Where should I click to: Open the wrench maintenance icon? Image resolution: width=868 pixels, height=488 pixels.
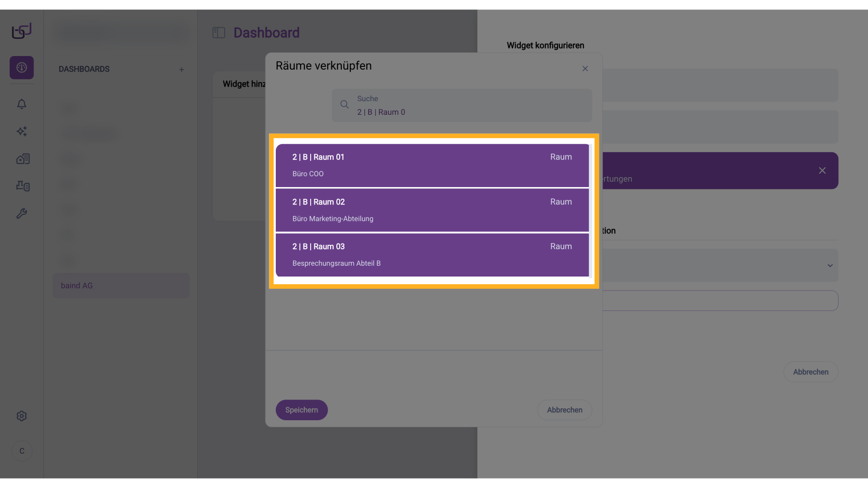click(22, 213)
